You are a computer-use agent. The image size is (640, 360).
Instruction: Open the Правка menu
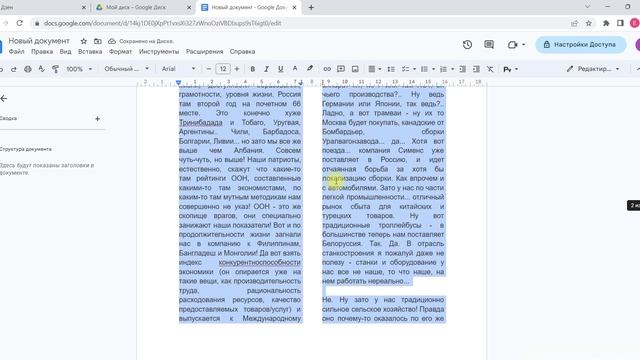(x=42, y=52)
